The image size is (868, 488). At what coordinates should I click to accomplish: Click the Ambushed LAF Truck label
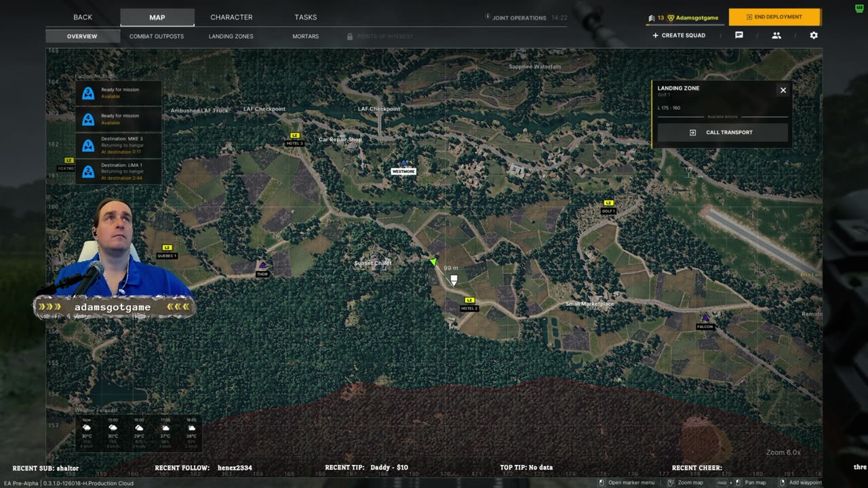(199, 110)
